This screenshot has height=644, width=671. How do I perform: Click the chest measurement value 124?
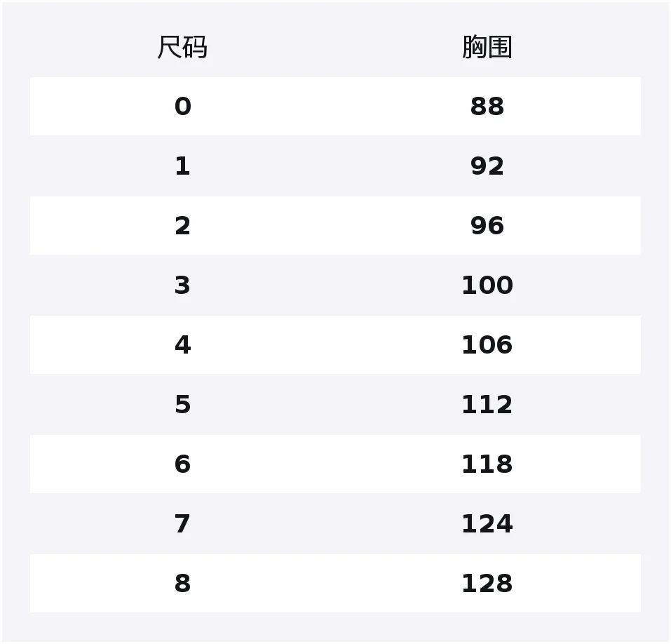point(487,524)
